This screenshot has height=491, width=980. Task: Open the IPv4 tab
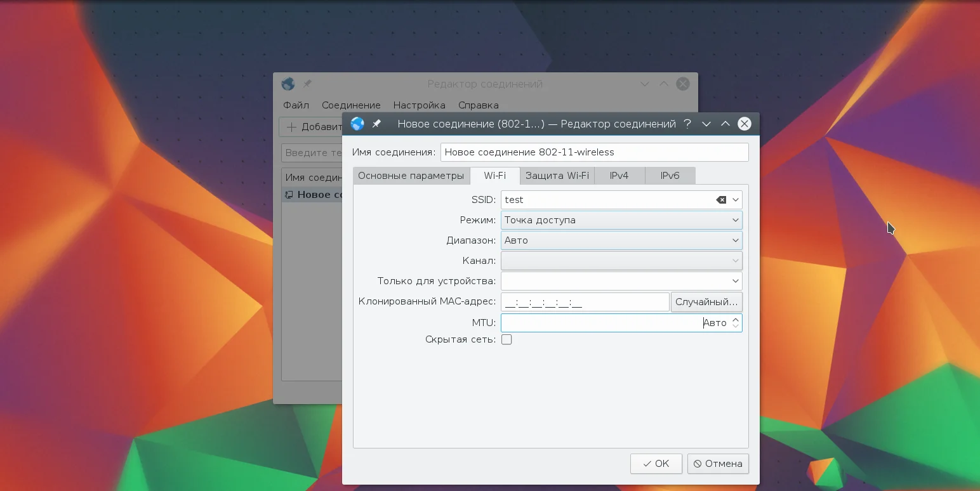click(619, 176)
